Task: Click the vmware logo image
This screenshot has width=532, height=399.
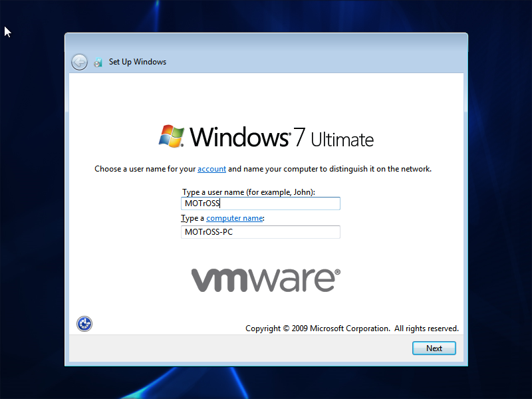Action: (266, 280)
